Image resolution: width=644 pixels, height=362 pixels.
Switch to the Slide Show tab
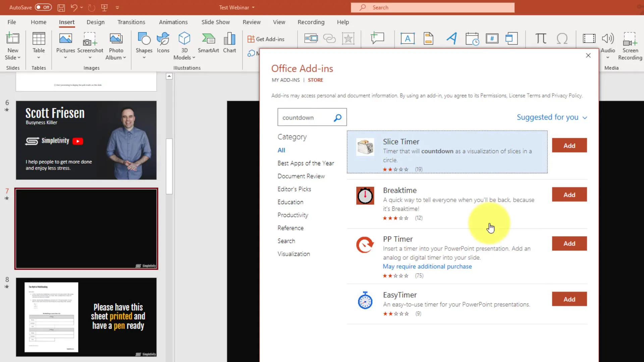point(216,22)
